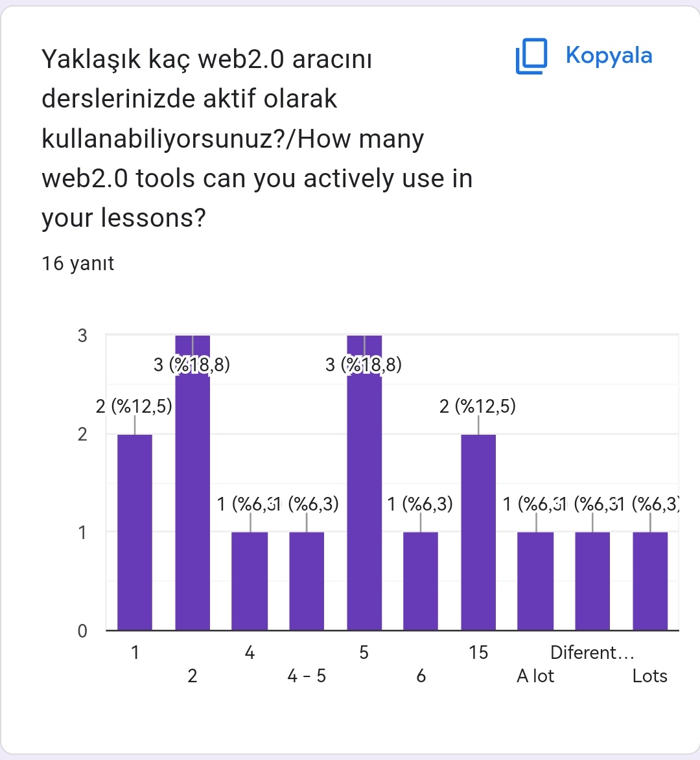Screen dimensions: 700x760
Task: Click the Diferent... axis label
Action: pos(592,652)
